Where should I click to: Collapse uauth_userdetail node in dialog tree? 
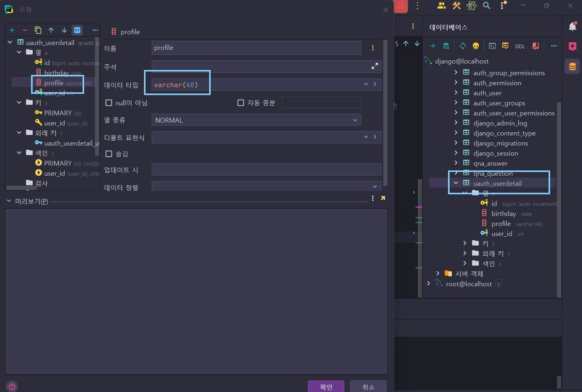[10, 42]
